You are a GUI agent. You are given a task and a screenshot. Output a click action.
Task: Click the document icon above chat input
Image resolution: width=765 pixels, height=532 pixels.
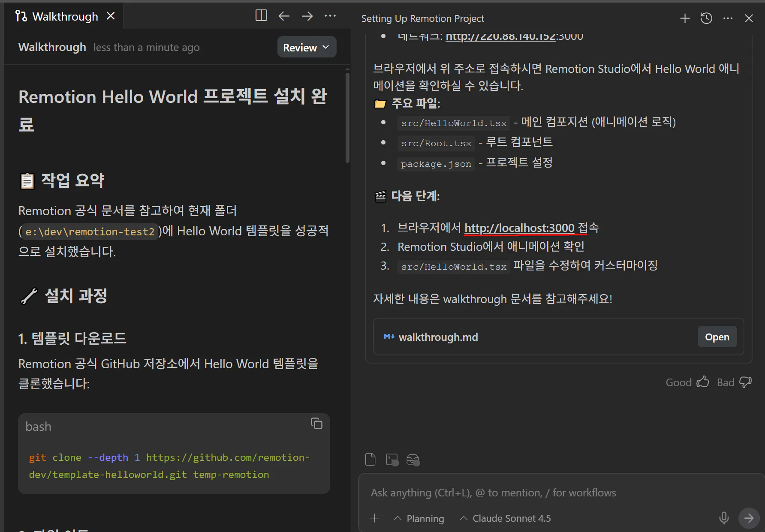[x=370, y=460]
